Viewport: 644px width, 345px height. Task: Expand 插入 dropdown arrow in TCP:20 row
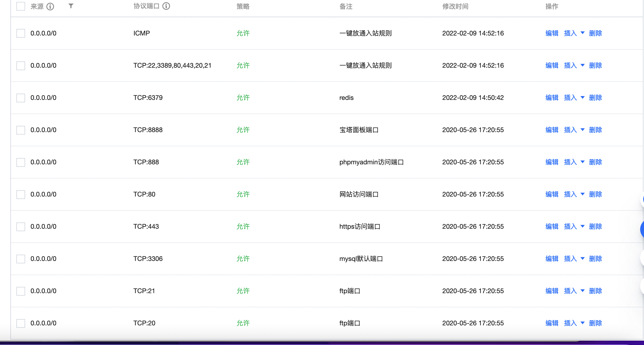pyautogui.click(x=583, y=323)
